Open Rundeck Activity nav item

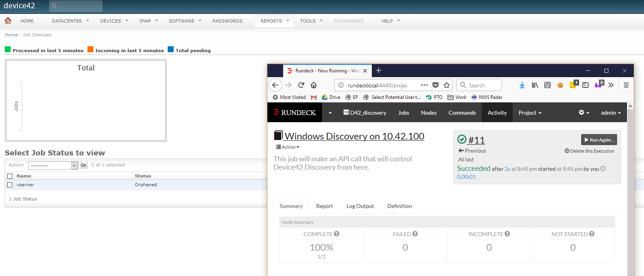(x=497, y=113)
